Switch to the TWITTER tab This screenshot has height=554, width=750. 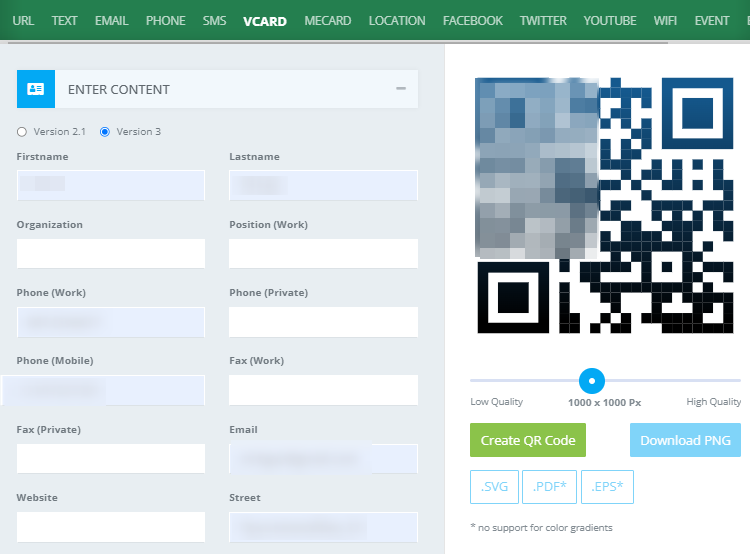click(x=543, y=21)
